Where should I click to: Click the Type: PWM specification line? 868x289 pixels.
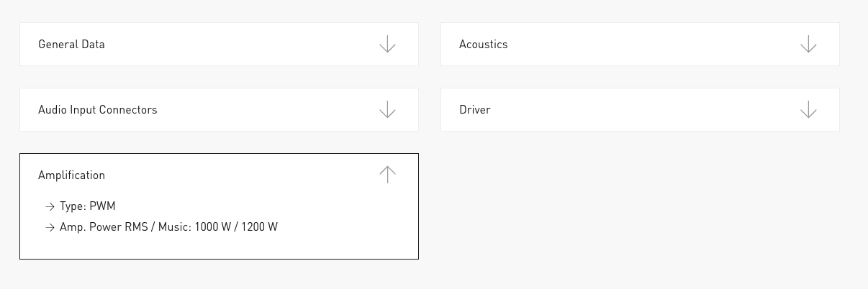(88, 207)
